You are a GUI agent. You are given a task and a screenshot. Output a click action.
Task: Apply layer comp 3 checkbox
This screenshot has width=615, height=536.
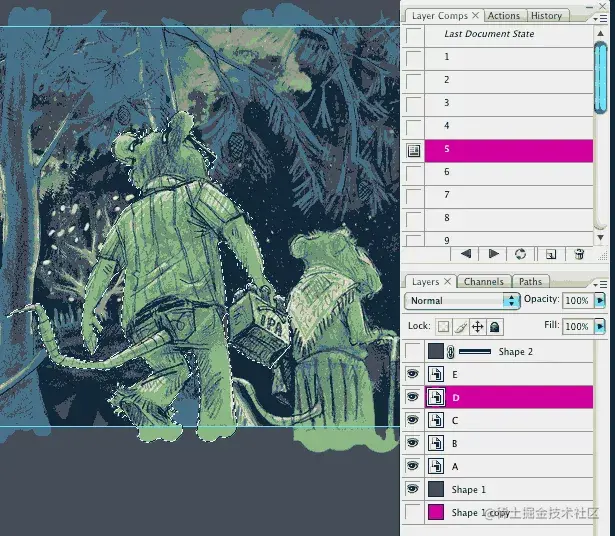(414, 104)
